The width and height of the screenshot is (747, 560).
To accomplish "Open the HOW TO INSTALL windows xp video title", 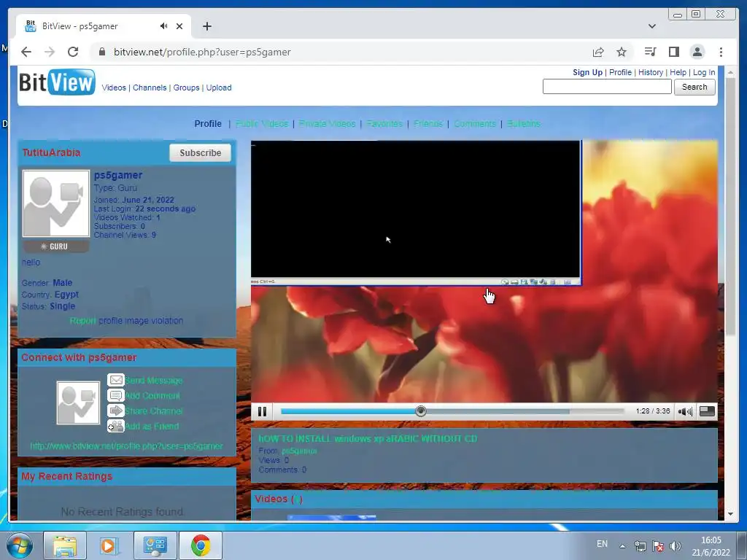I will pos(368,438).
